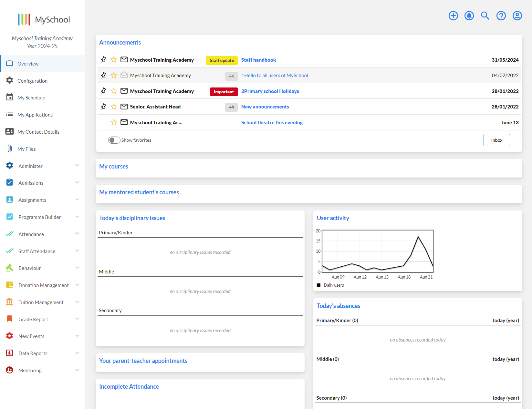Open the Configuration menu item
Viewport: 532px width, 409px height.
coord(32,81)
